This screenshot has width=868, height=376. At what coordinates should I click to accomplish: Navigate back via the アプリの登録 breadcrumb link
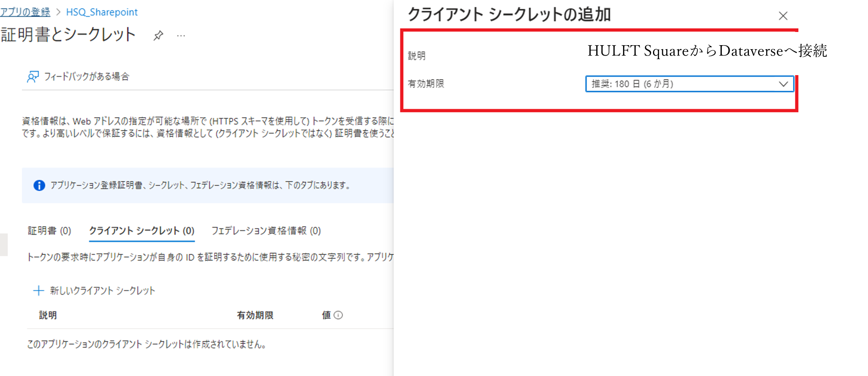(25, 12)
